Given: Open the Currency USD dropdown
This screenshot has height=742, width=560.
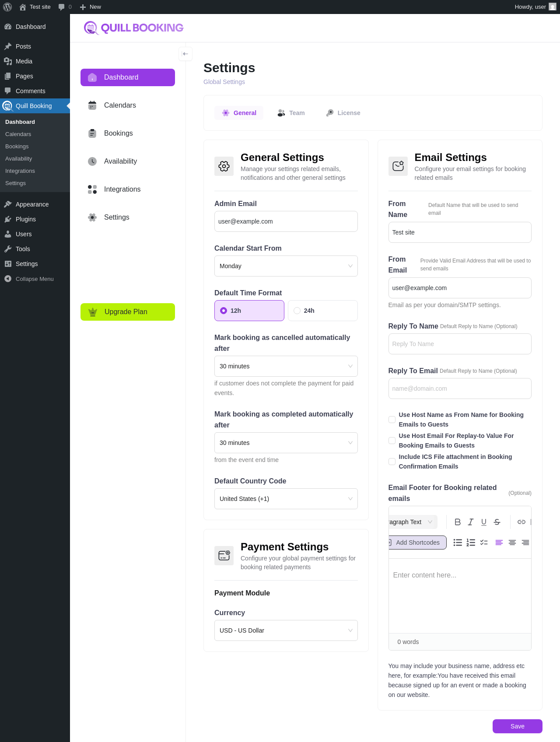Looking at the screenshot, I should (x=286, y=630).
